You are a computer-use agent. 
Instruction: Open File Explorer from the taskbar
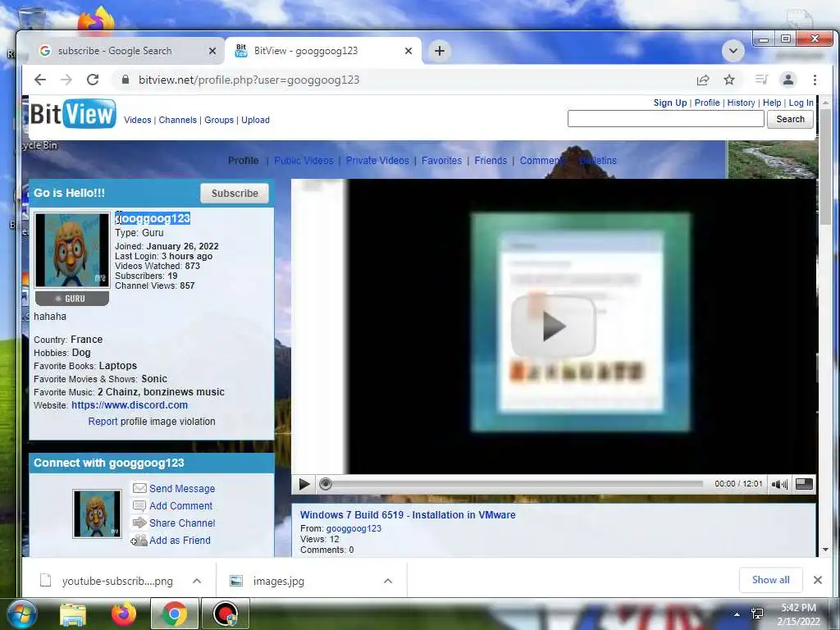pyautogui.click(x=73, y=614)
